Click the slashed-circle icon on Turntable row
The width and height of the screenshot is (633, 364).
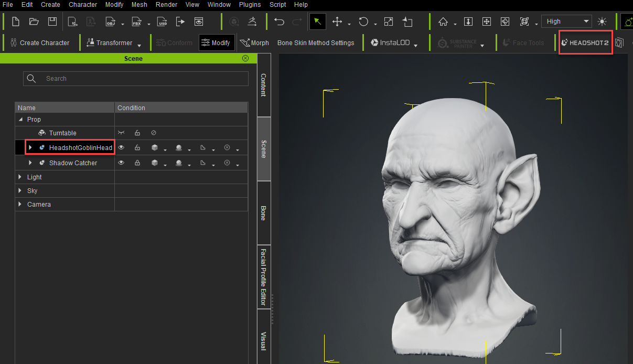154,133
